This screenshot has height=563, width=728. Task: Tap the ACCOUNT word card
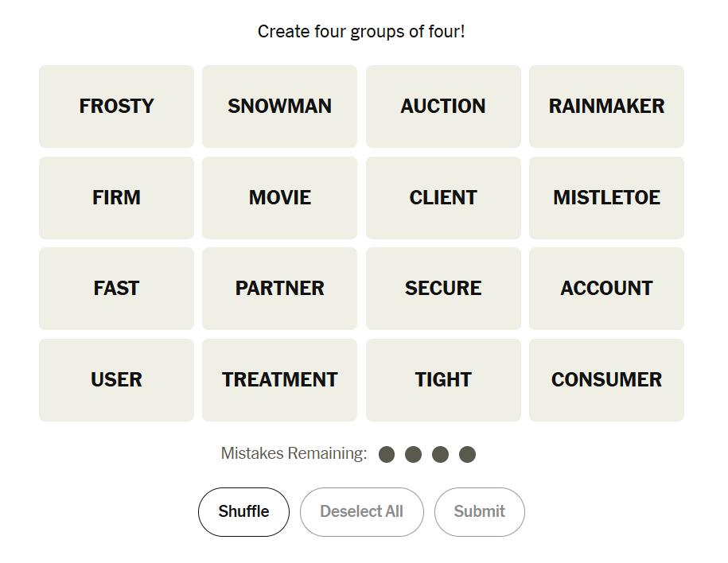(x=606, y=289)
